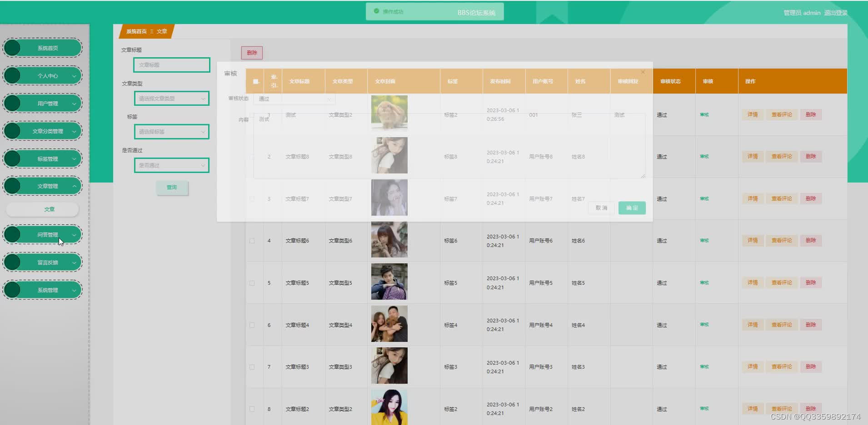This screenshot has width=868, height=425.
Task: Click the dark circle icon beside 问答管理
Action: point(13,234)
